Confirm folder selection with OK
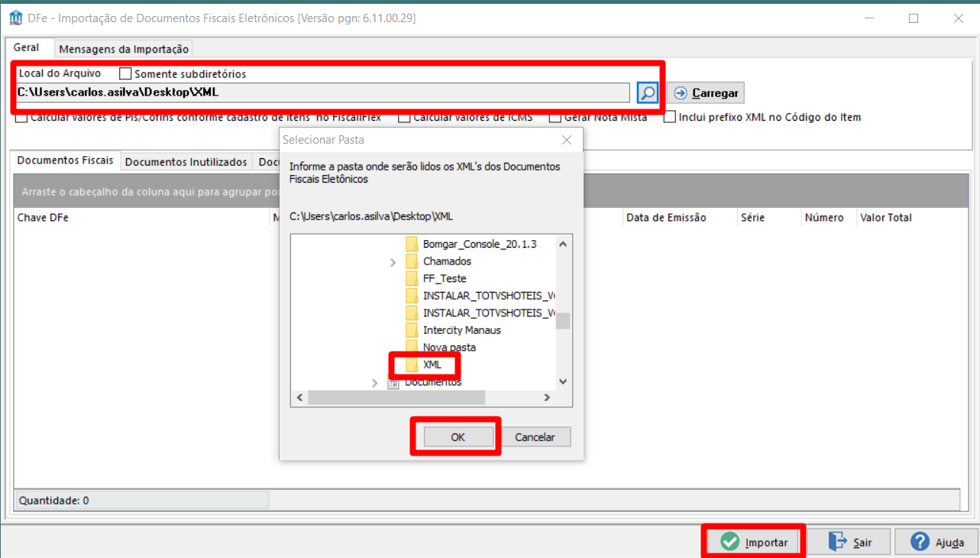Viewport: 980px width, 558px height. click(457, 437)
